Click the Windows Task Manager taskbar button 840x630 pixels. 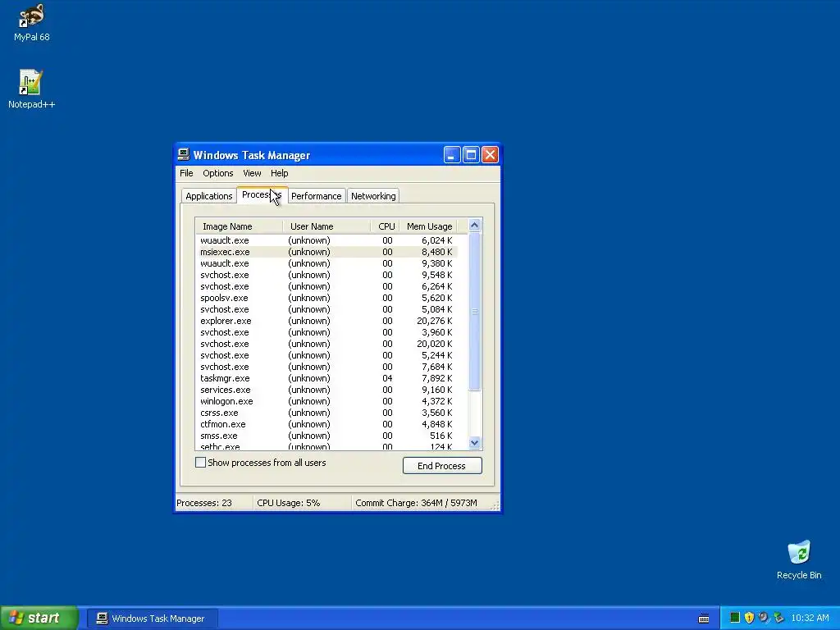[152, 619]
